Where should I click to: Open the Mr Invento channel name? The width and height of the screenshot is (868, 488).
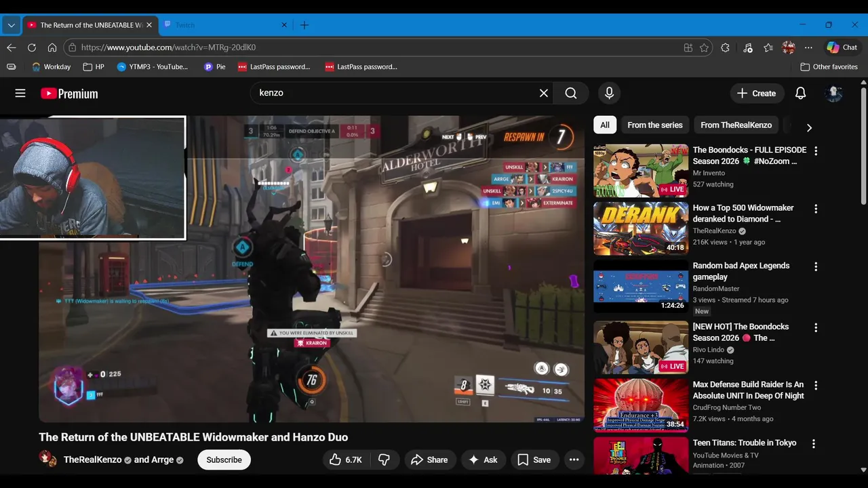coord(709,174)
